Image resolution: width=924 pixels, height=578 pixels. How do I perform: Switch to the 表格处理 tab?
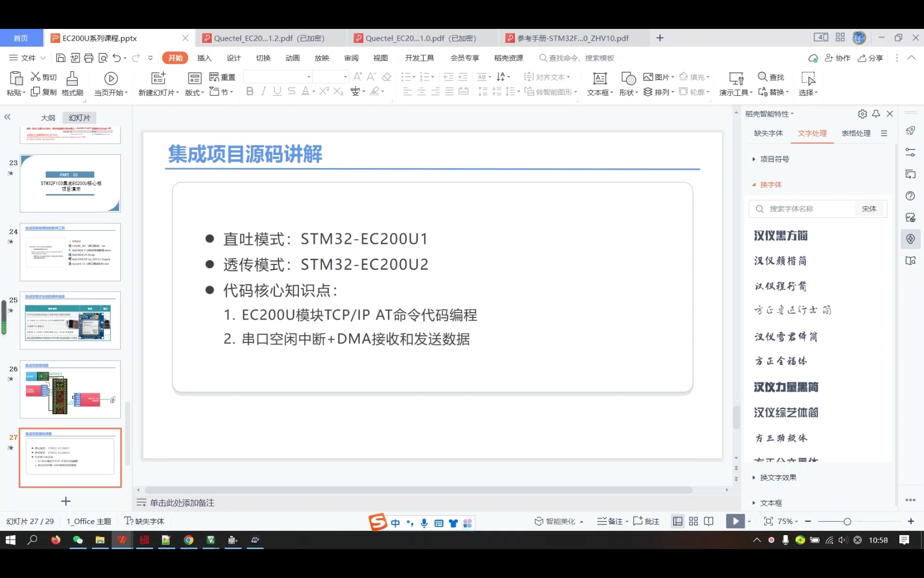pos(856,133)
